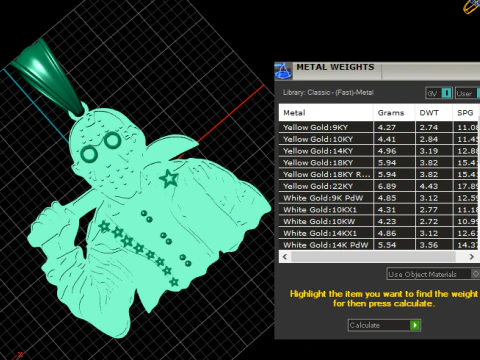Screen dimensions: 480x360
Task: Click the 4.27 grams value
Action: coord(387,127)
